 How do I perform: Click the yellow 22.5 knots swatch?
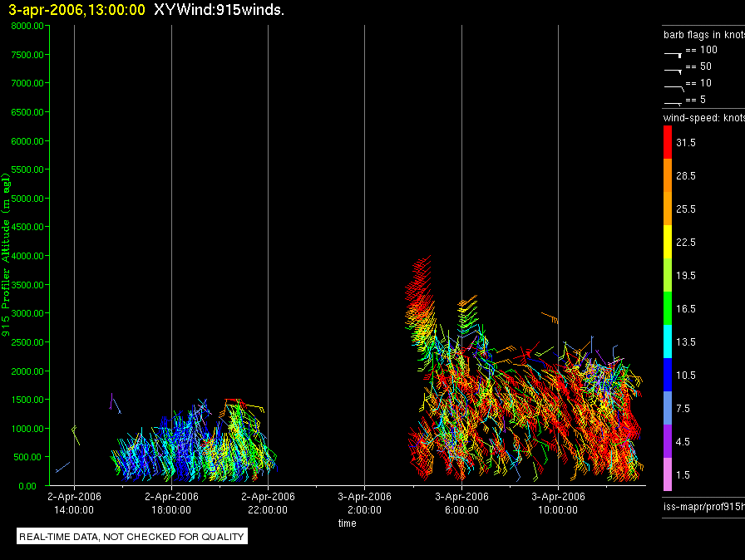[x=668, y=242]
